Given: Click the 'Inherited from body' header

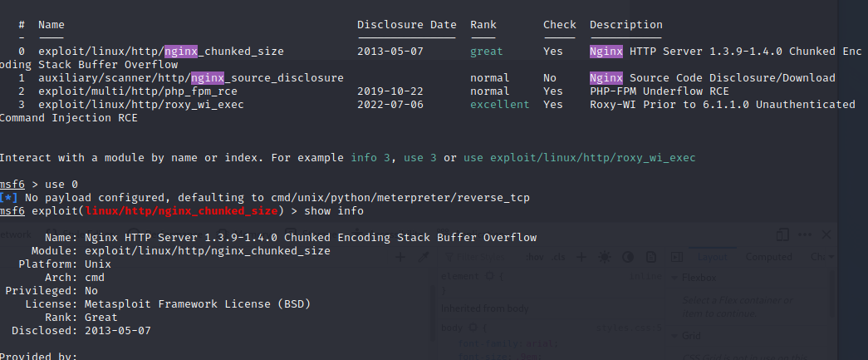Looking at the screenshot, I should (x=484, y=308).
